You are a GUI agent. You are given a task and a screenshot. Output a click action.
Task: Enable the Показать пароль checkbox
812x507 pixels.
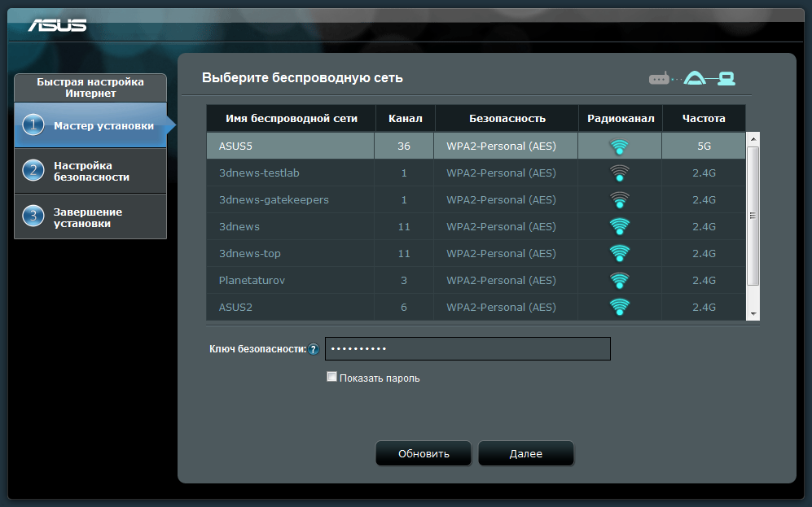click(332, 377)
